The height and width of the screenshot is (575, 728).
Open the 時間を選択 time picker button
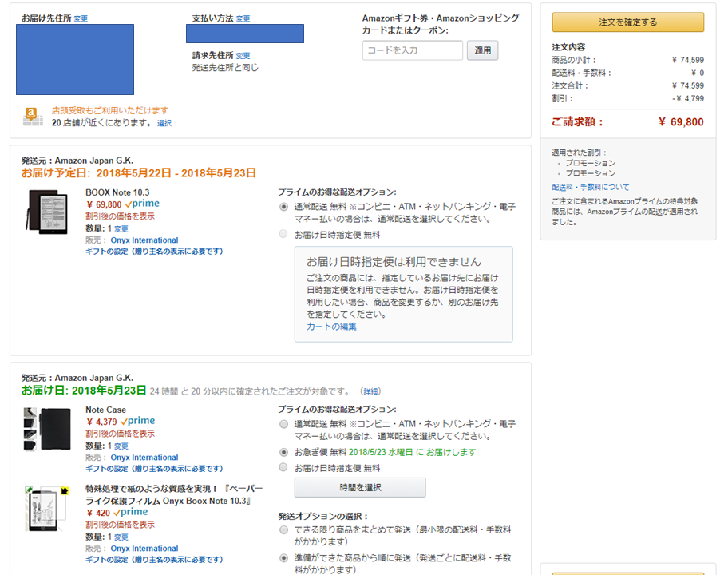[360, 488]
